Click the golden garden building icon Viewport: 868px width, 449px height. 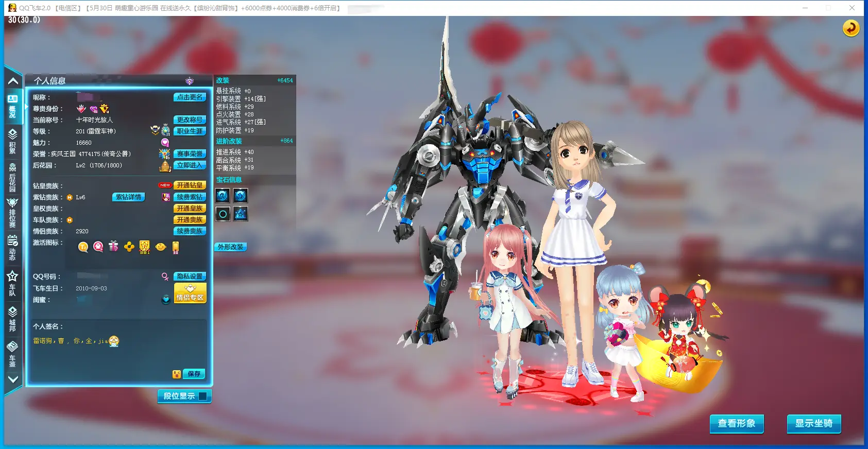click(165, 166)
